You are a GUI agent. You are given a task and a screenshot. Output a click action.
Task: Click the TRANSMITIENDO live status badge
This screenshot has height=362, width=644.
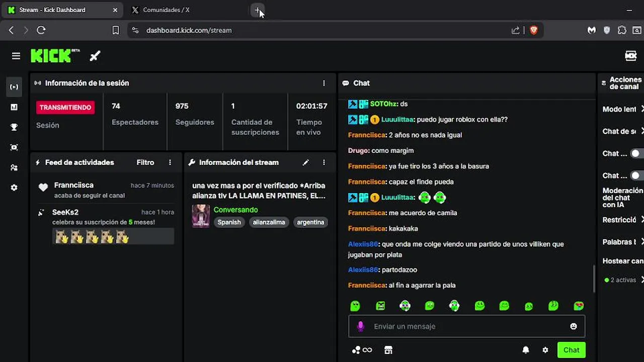pyautogui.click(x=65, y=107)
